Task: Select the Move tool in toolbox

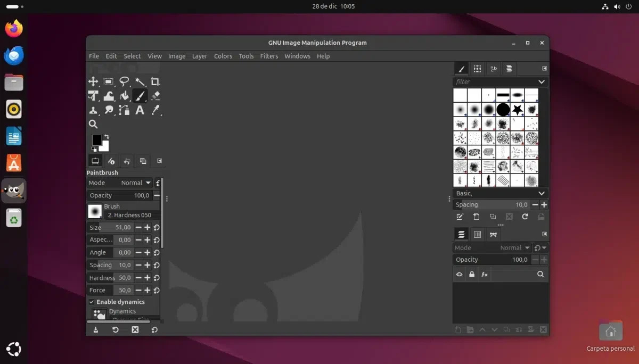Action: (x=93, y=81)
